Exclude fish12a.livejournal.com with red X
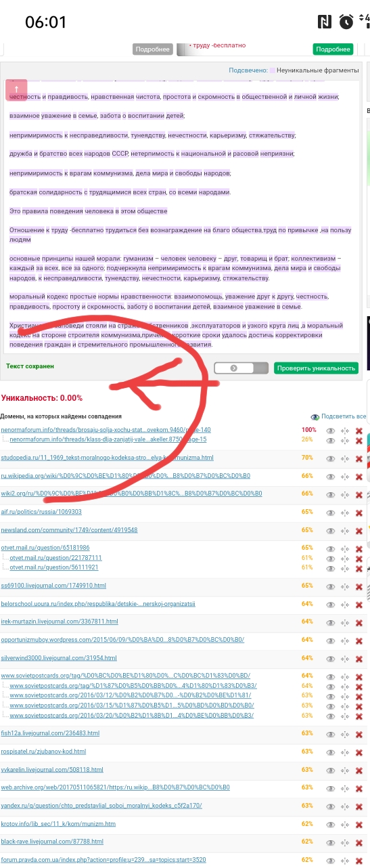The image size is (370, 868). 359,733
